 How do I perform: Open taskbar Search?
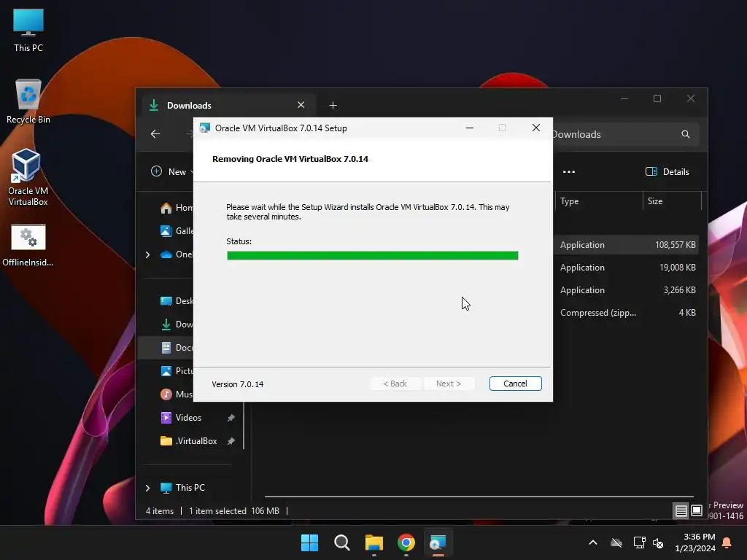coord(342,542)
